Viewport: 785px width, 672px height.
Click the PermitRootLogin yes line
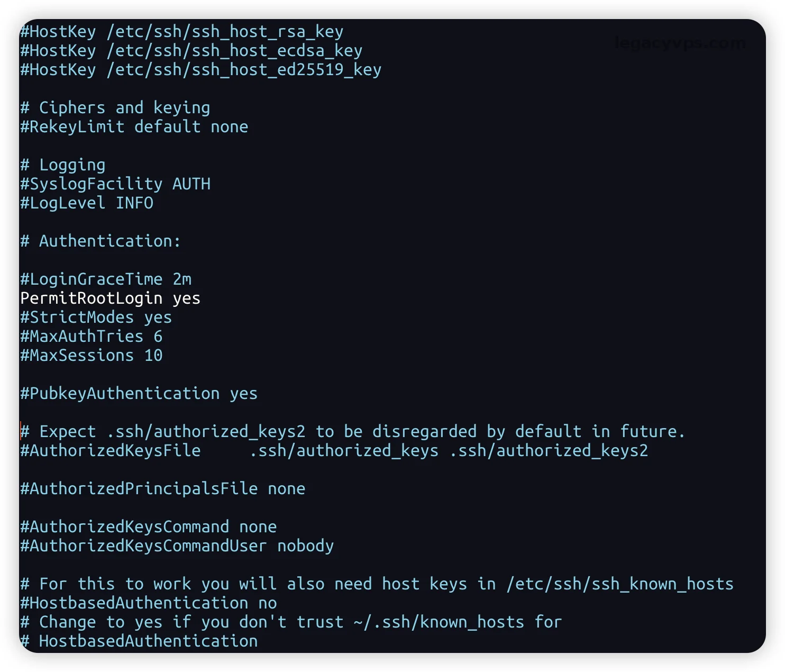click(110, 298)
